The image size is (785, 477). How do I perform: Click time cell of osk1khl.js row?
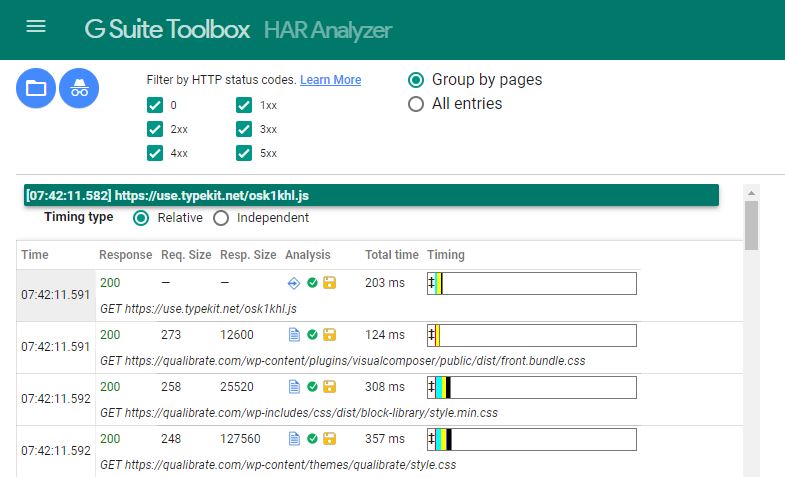(x=56, y=295)
